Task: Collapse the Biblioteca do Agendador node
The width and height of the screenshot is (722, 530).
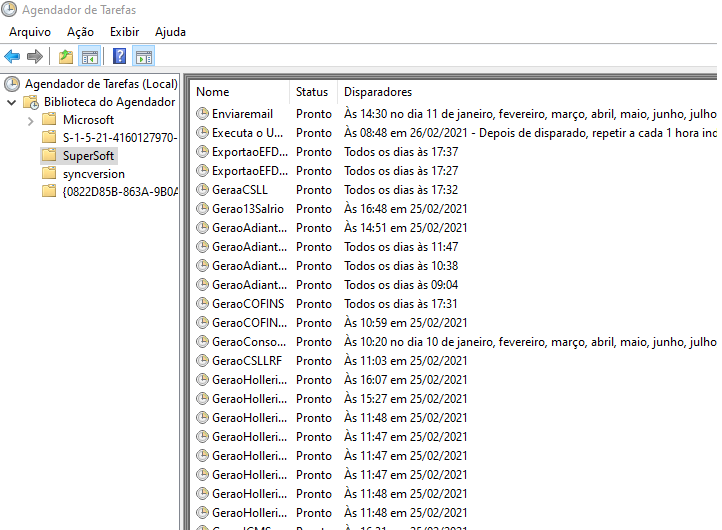Action: click(12, 102)
